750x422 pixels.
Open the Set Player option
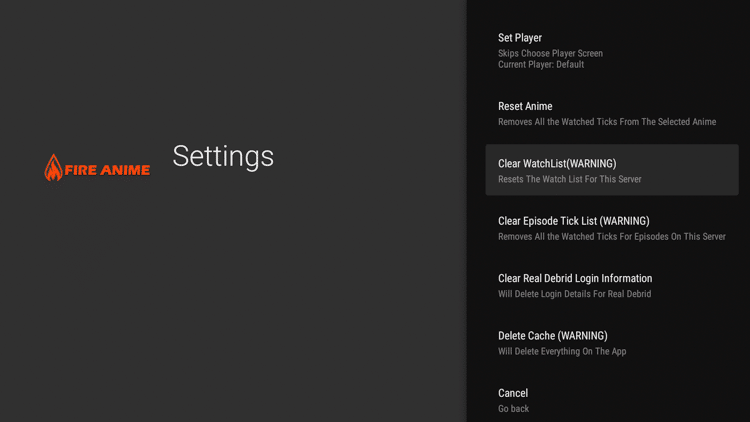[x=520, y=38]
